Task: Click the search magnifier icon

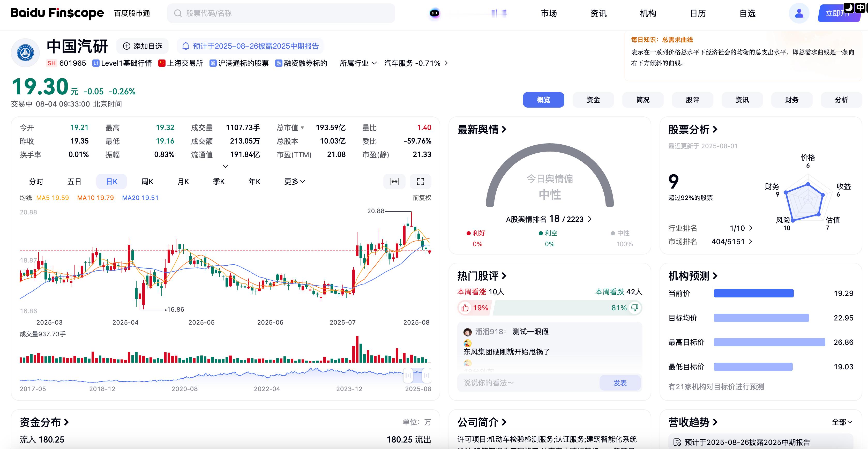Action: pyautogui.click(x=178, y=13)
